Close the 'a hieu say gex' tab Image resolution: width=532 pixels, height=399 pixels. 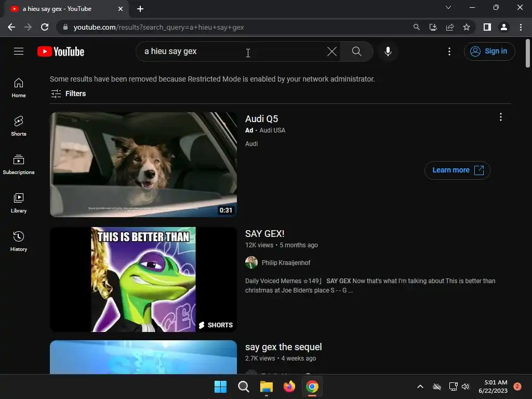(121, 9)
